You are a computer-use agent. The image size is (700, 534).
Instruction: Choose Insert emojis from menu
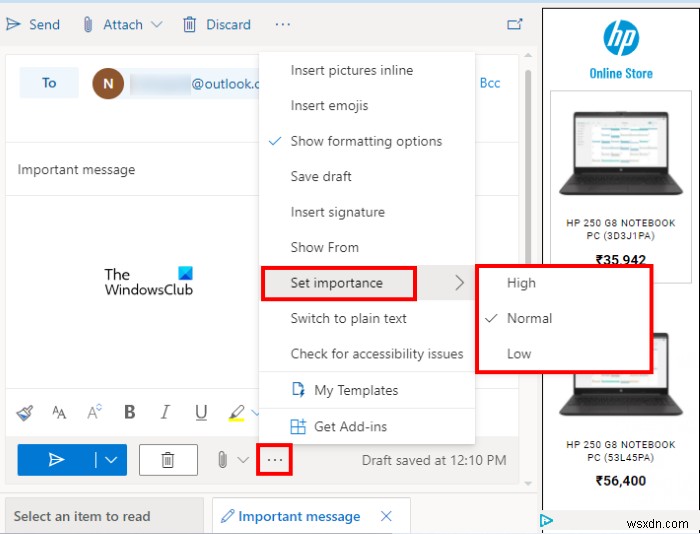coord(367,106)
